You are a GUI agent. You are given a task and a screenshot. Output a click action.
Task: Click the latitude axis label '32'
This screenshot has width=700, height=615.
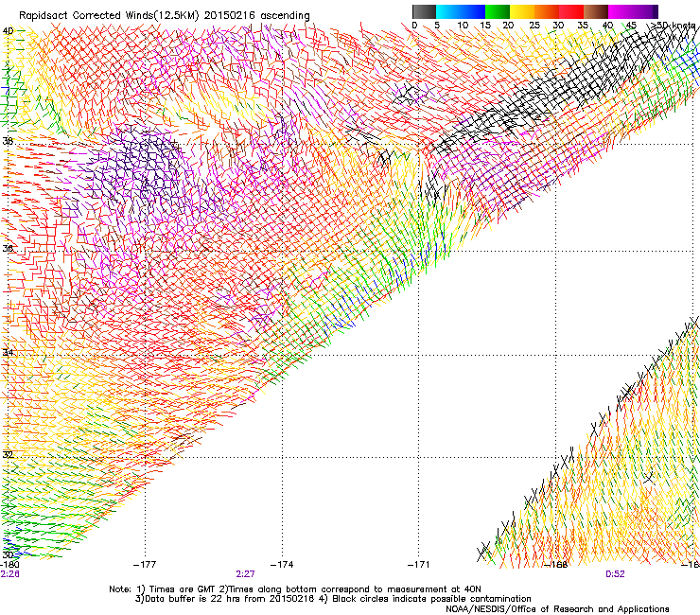8,455
